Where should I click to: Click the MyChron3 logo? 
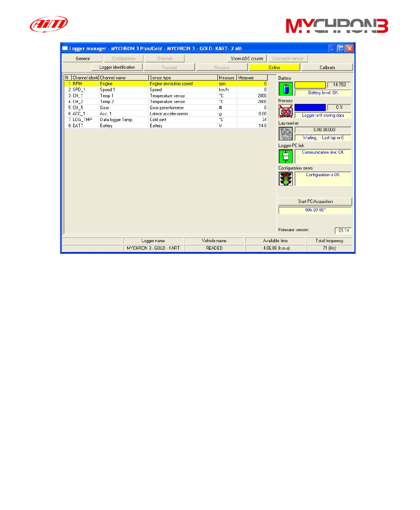(337, 26)
